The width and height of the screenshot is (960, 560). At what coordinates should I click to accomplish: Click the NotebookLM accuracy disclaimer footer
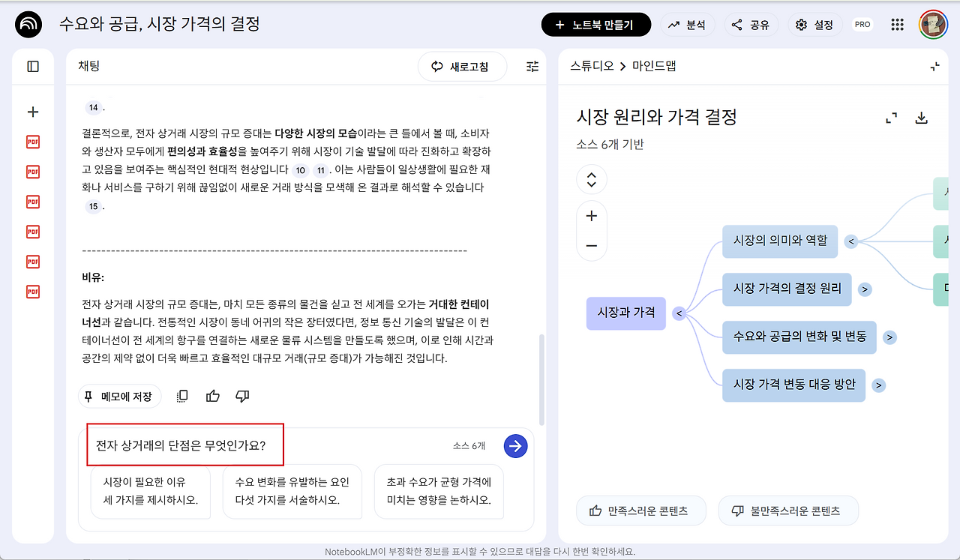tap(480, 552)
